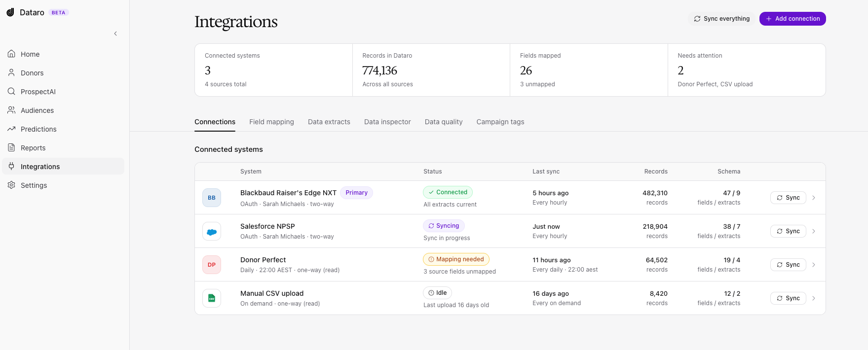Click the Home house icon
This screenshot has width=868, height=350.
[11, 54]
